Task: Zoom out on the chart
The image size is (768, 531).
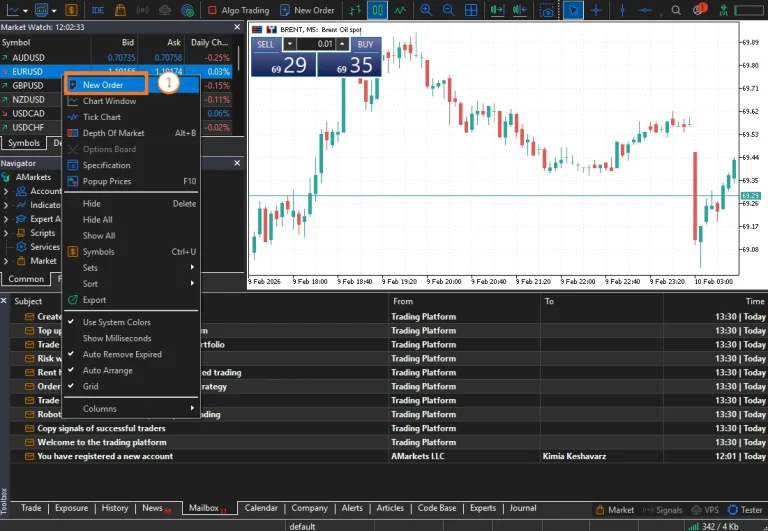Action: 448,10
